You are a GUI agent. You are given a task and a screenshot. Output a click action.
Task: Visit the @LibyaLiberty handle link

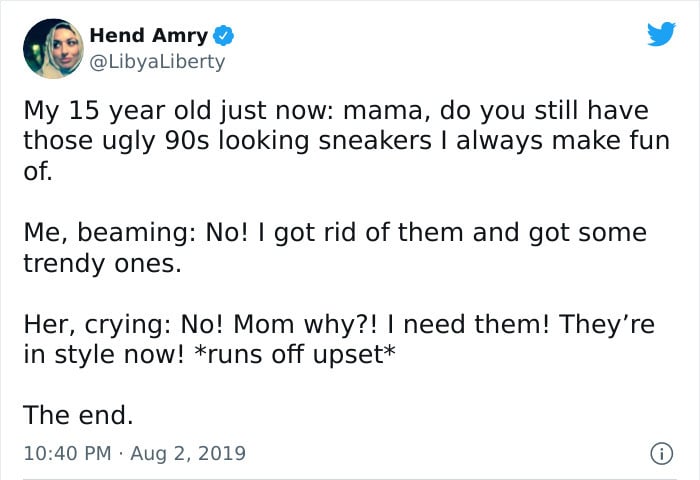(158, 62)
